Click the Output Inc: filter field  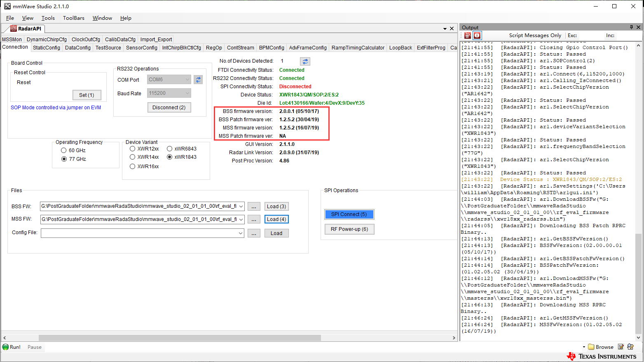pyautogui.click(x=629, y=35)
